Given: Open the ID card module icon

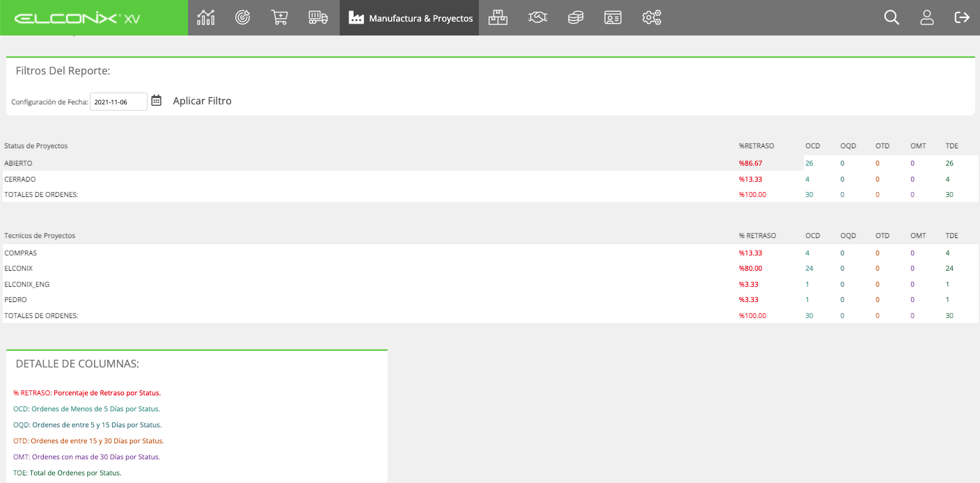Looking at the screenshot, I should [612, 17].
